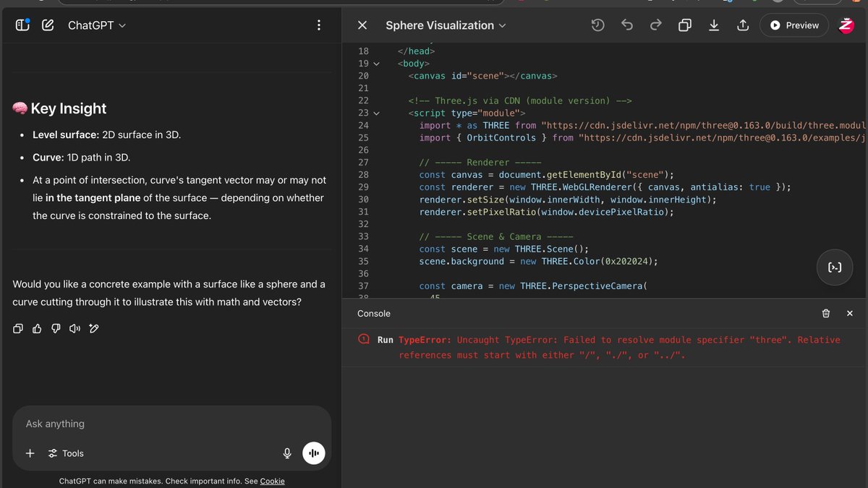Image resolution: width=868 pixels, height=488 pixels.
Task: Open the red profile avatar icon
Action: pos(846,25)
